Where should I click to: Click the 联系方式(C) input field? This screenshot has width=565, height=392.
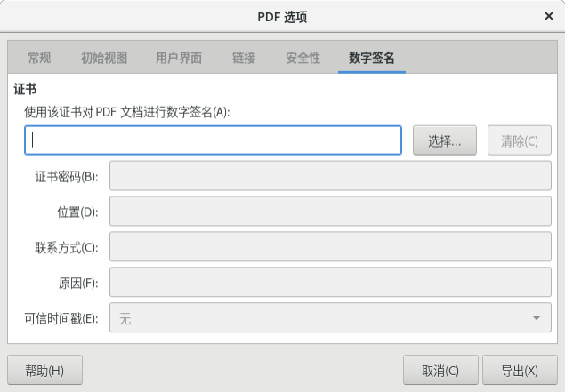[330, 246]
